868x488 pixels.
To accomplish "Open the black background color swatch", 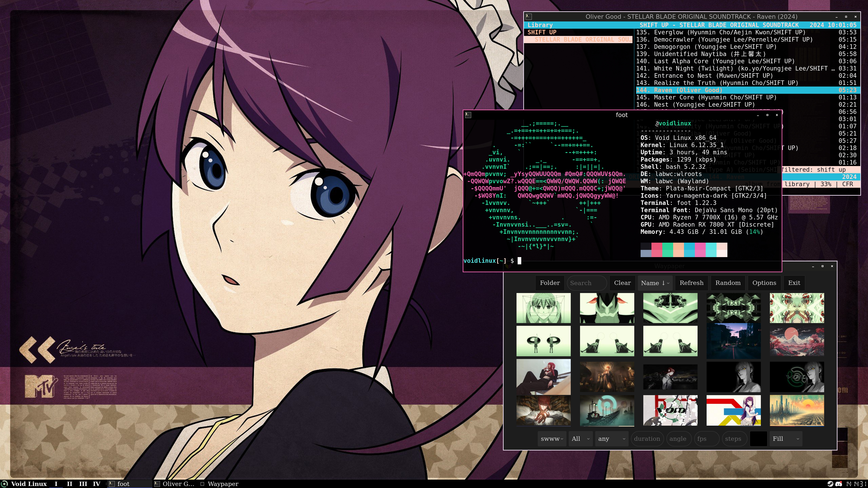I will 758,439.
